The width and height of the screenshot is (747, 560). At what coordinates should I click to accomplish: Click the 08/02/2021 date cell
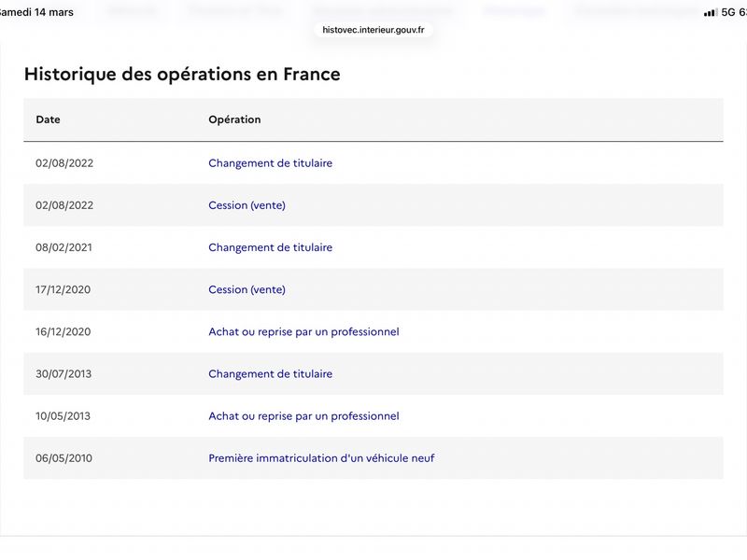64,247
